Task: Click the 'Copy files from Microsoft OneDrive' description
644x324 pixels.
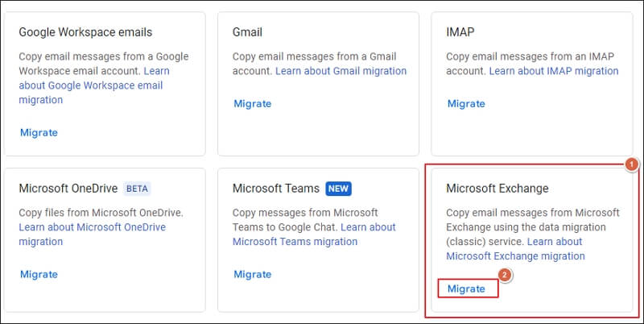Action: point(101,213)
